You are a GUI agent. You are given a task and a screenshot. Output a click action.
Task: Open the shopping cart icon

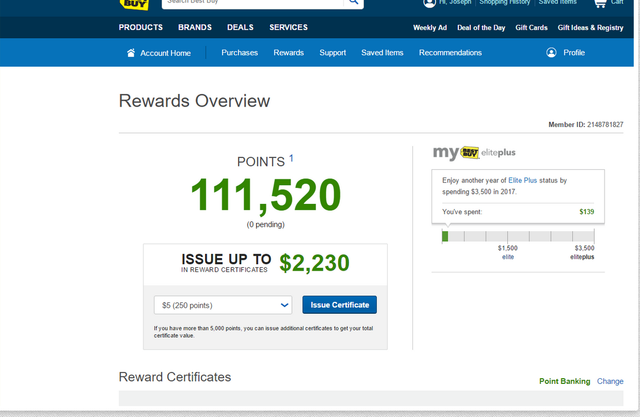pyautogui.click(x=600, y=3)
